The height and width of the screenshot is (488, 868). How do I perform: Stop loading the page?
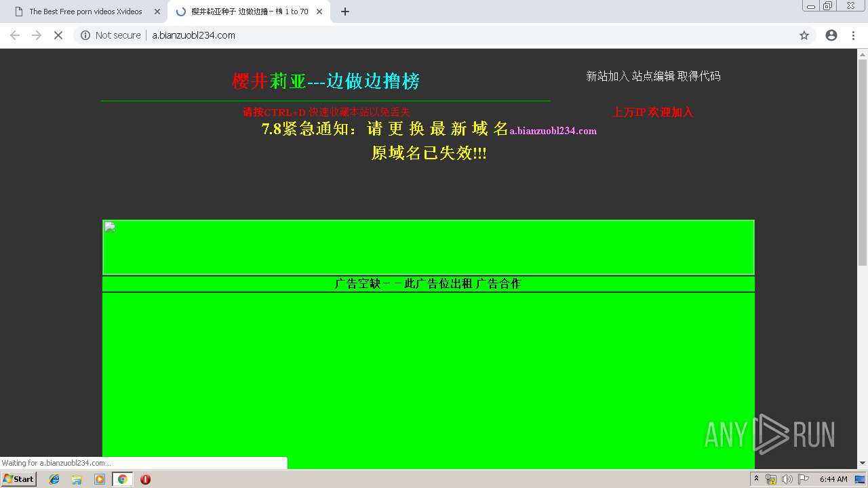[58, 35]
